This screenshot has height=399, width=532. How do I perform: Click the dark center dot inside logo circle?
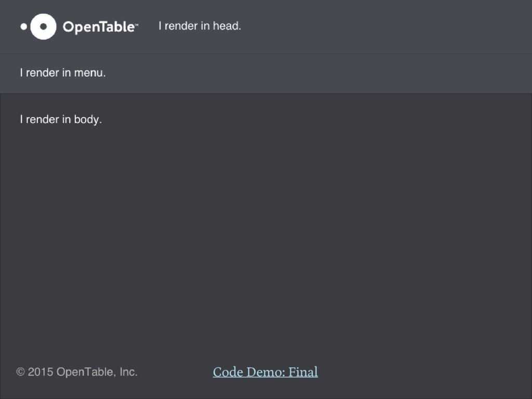(43, 26)
